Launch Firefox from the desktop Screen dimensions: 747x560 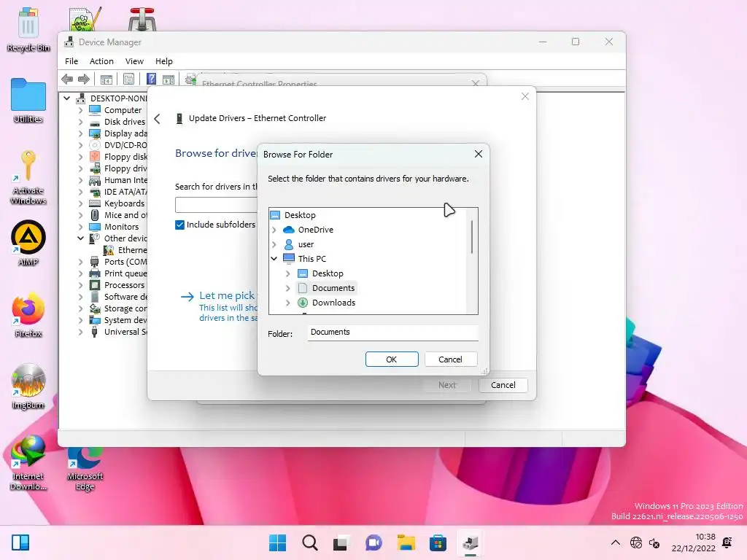click(x=28, y=315)
